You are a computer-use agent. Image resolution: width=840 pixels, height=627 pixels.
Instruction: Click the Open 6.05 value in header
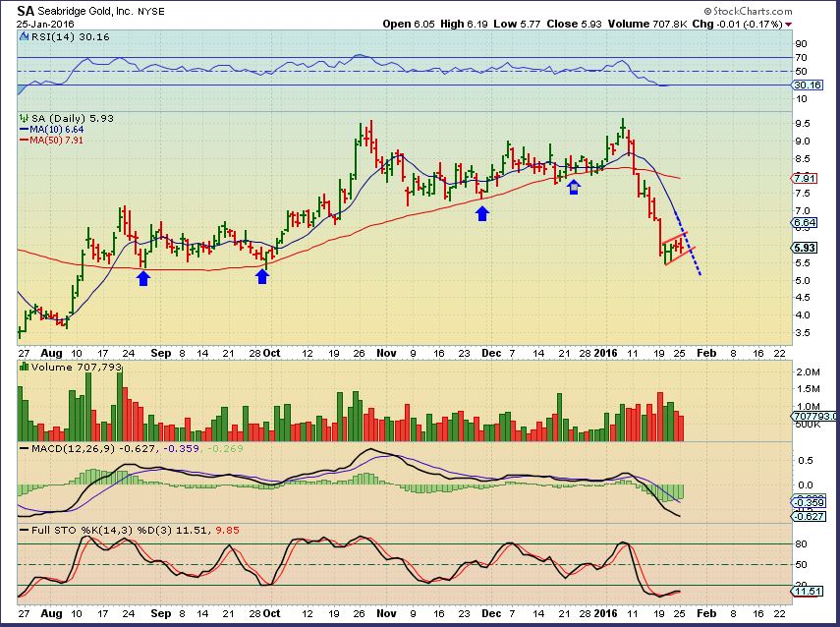(x=409, y=25)
